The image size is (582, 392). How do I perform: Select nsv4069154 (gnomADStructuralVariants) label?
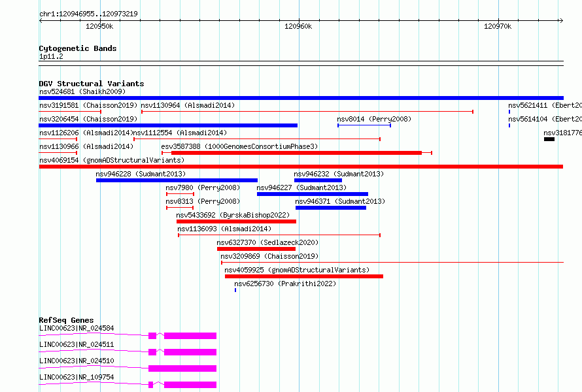pos(112,160)
